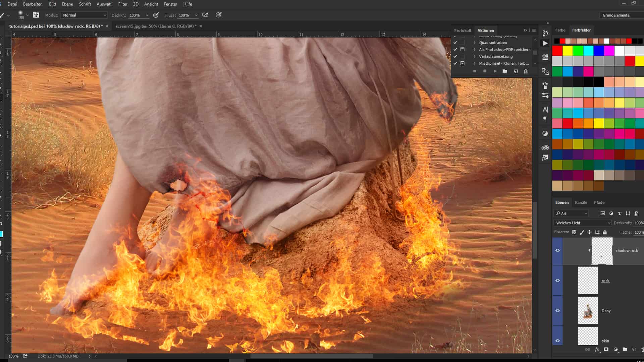Click the layer Deckkraft opacity value field
The height and width of the screenshot is (362, 644).
(x=639, y=223)
